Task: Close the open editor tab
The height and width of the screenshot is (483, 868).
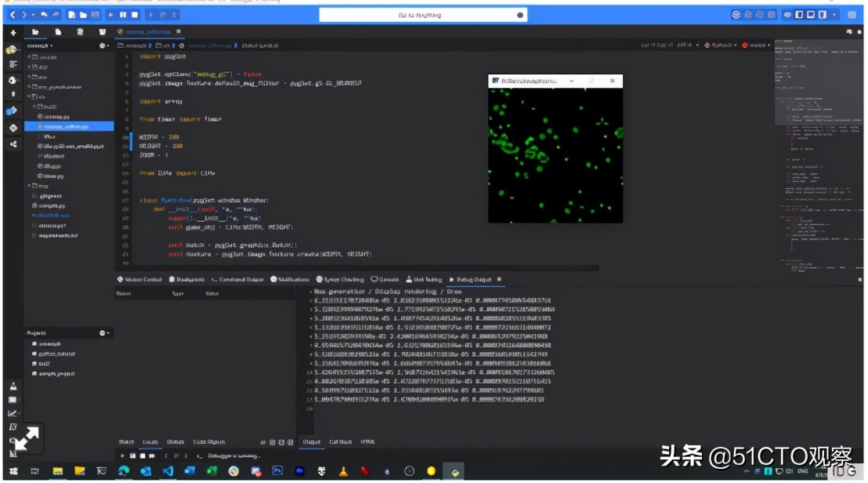Action: click(x=179, y=31)
